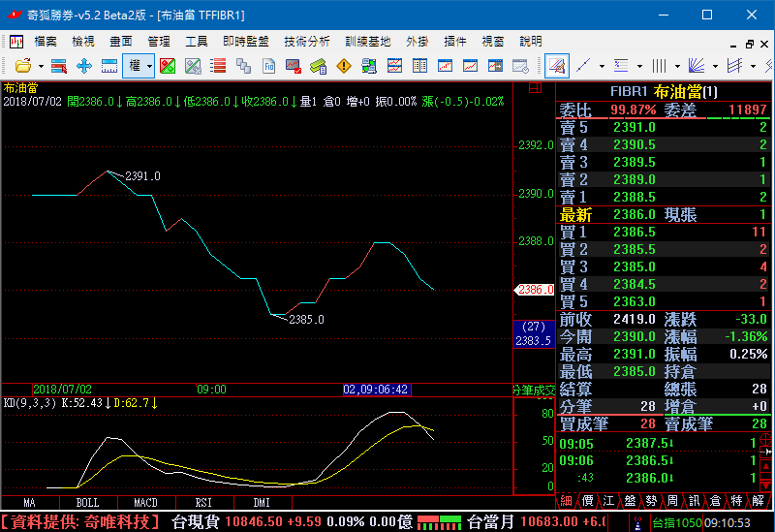This screenshot has height=532, width=775.
Task: Click the chart window icon before the arrow-window icon
Action: pos(470,66)
